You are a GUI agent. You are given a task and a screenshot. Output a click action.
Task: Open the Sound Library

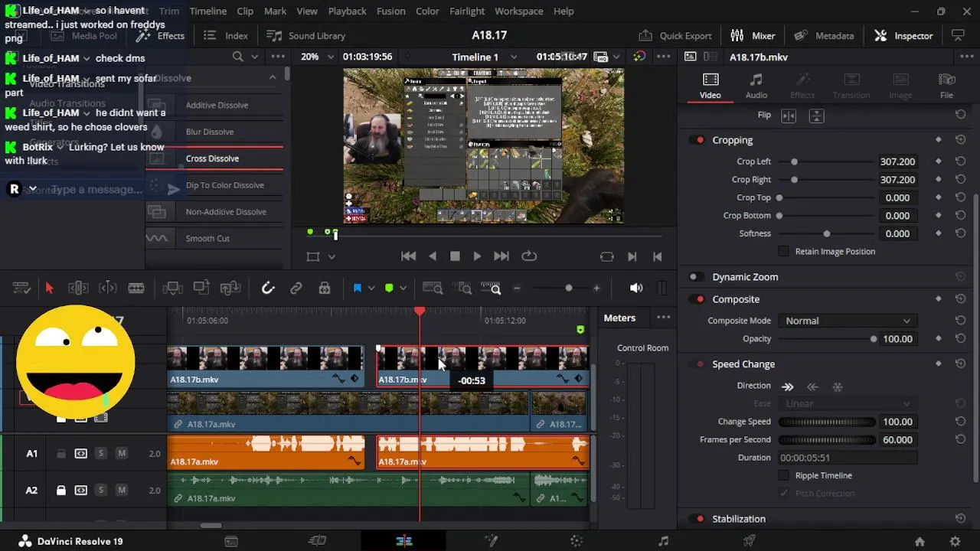pos(305,36)
